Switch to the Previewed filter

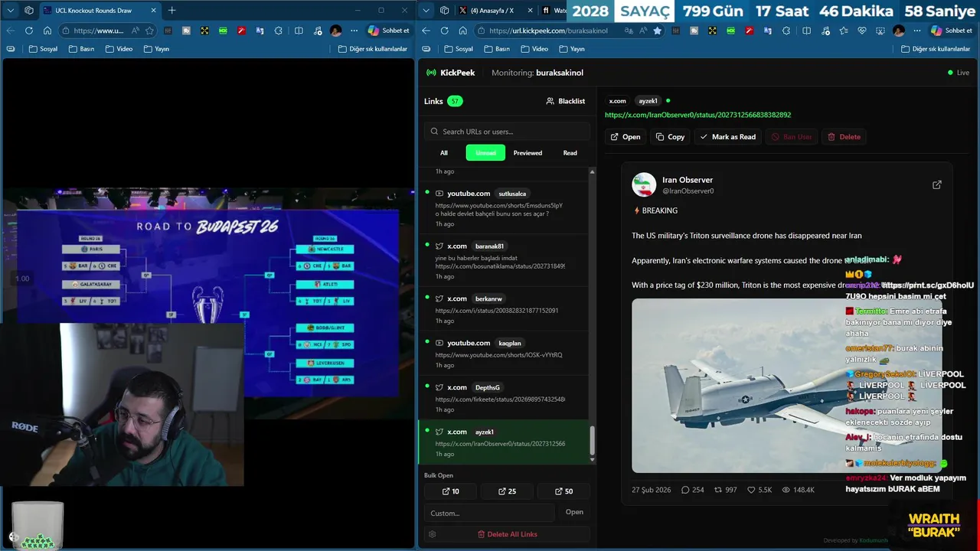(x=528, y=153)
